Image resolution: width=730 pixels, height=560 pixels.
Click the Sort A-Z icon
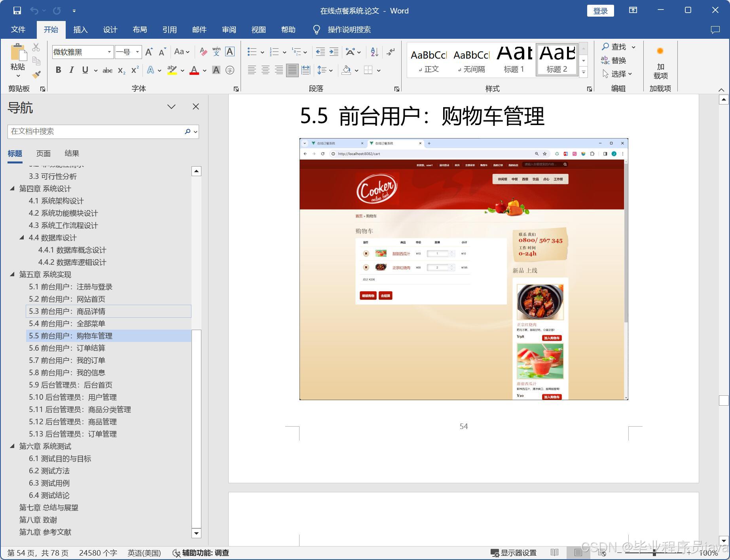374,52
